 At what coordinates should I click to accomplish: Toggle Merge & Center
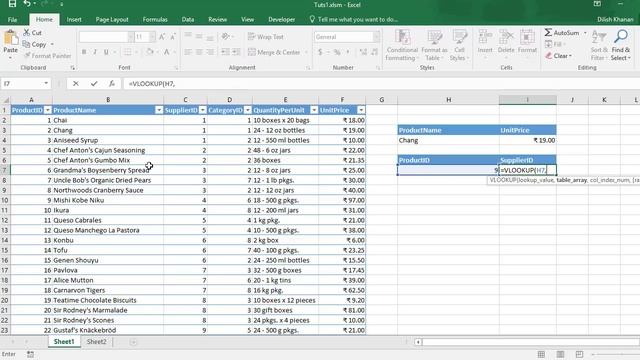click(274, 52)
